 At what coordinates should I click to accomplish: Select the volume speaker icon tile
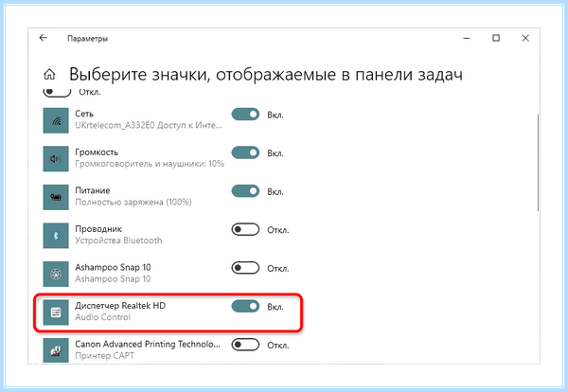pyautogui.click(x=56, y=159)
